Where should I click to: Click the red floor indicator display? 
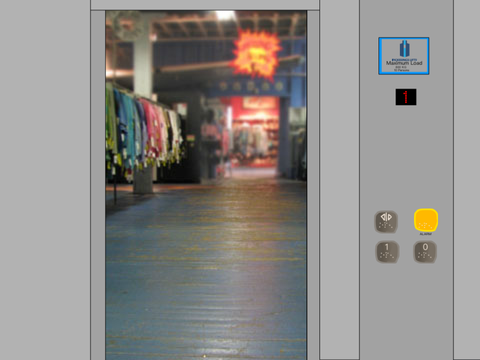click(x=406, y=97)
